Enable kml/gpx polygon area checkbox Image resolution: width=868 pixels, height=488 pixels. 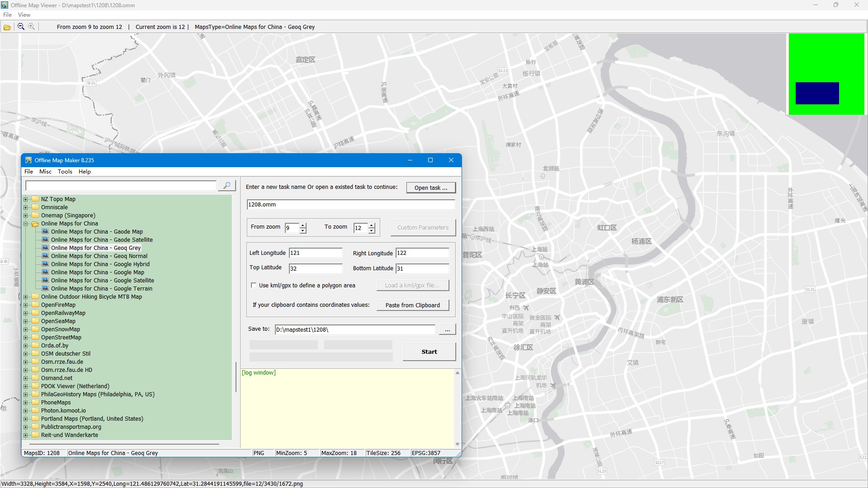click(254, 285)
